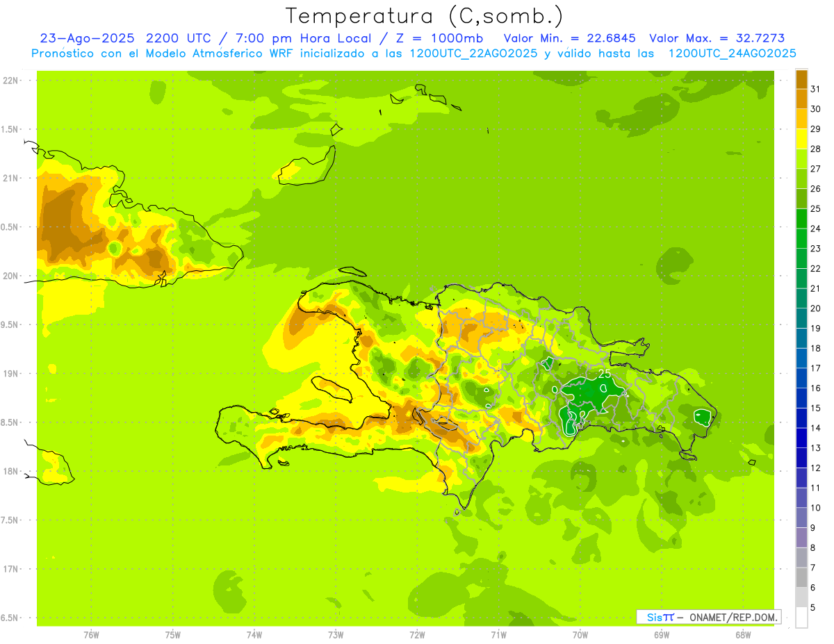Click the colorbar value "15"

tap(816, 408)
